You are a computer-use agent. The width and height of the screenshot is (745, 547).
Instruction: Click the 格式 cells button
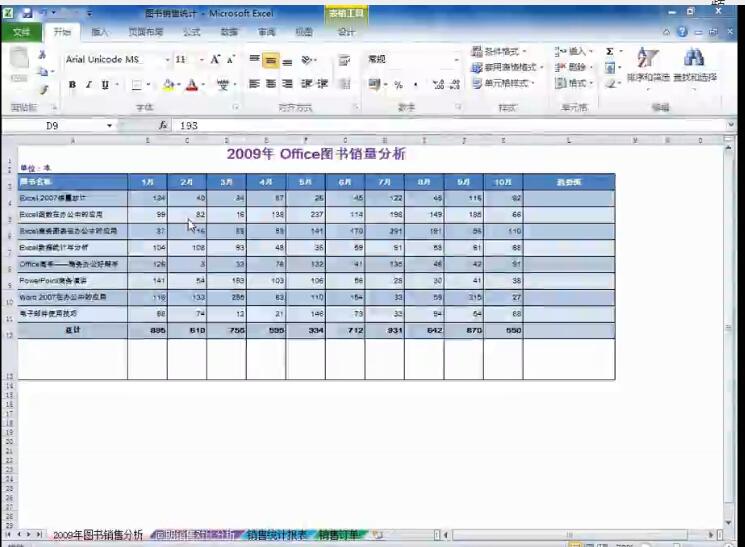(x=575, y=83)
